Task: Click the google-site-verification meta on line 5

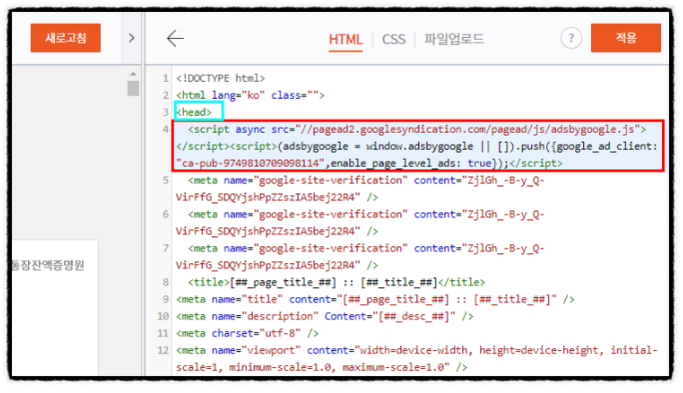Action: [360, 189]
